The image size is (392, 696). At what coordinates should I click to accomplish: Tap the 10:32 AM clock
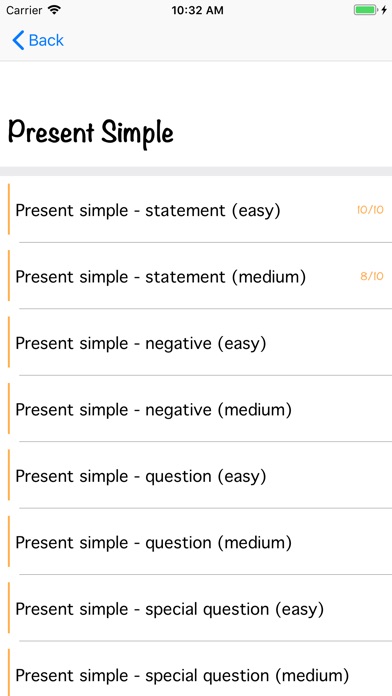(198, 10)
